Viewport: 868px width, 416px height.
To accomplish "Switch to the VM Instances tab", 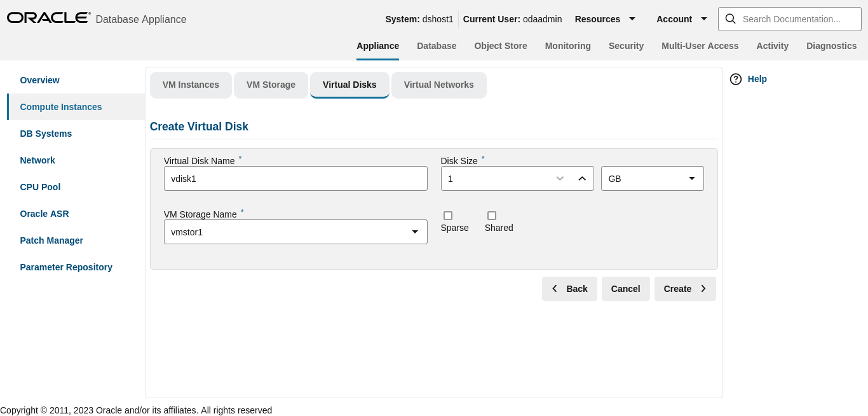I will pos(191,85).
